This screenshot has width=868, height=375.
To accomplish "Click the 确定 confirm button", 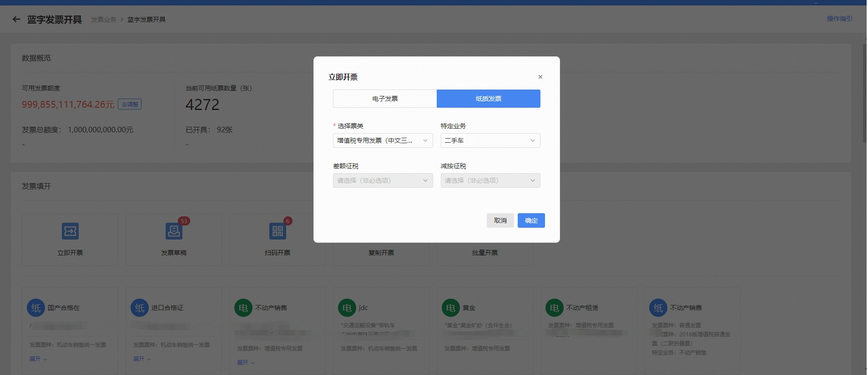I will (531, 220).
